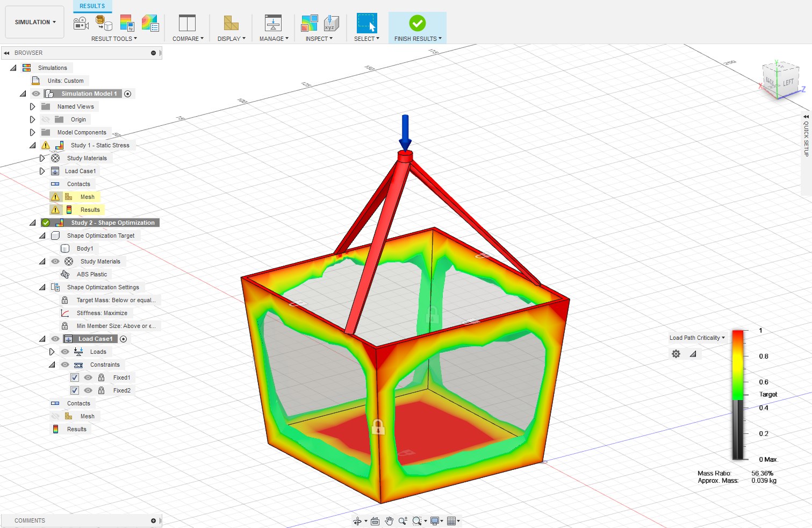
Task: Toggle the hidden eye icon for Origin
Action: coord(46,119)
